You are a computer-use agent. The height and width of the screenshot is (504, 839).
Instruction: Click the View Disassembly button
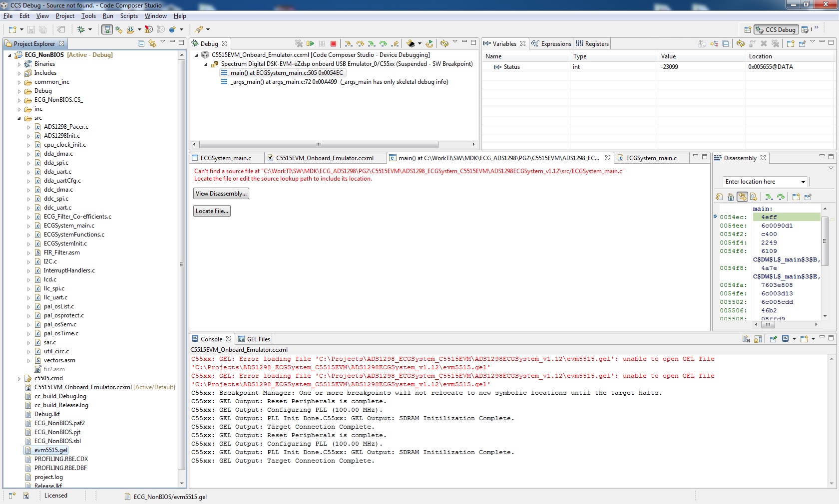pyautogui.click(x=221, y=194)
